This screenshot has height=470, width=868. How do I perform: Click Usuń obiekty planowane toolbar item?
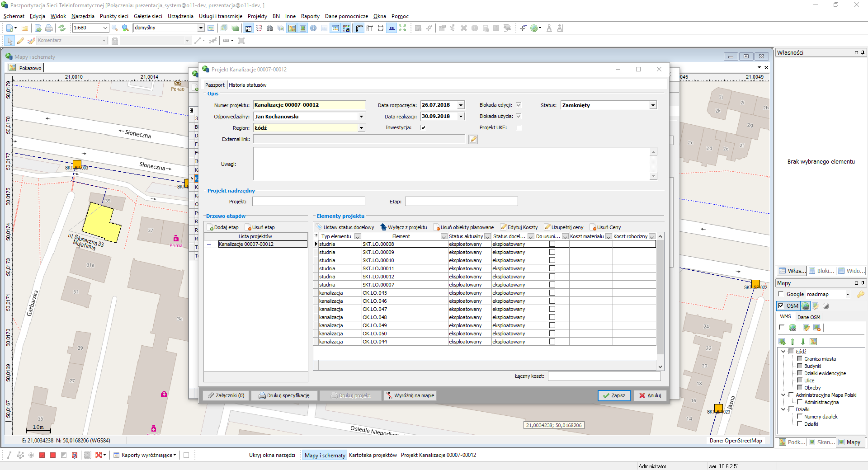[x=464, y=227]
